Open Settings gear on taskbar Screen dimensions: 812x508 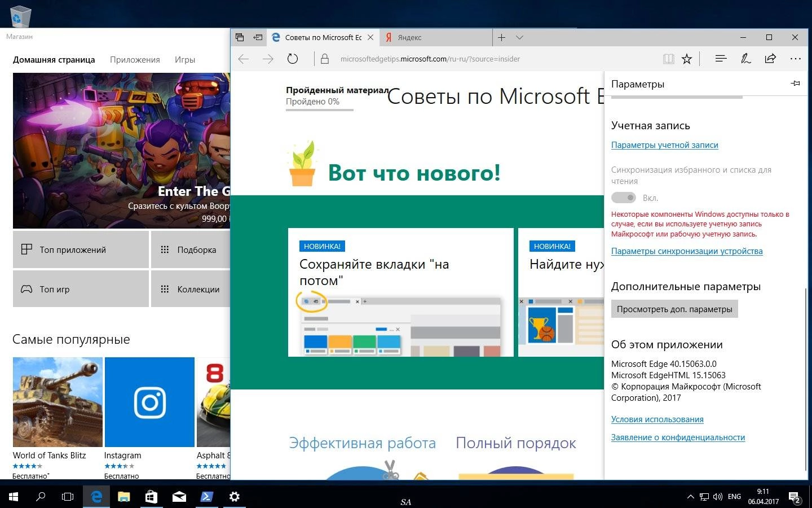(x=234, y=497)
